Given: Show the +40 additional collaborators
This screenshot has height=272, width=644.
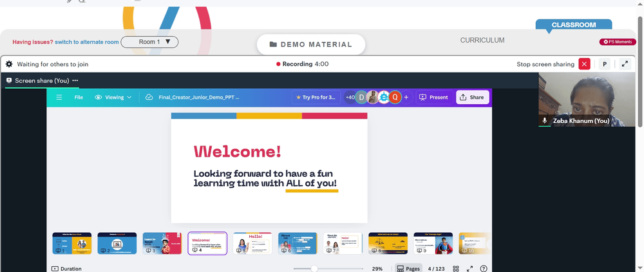Looking at the screenshot, I should click(x=350, y=97).
